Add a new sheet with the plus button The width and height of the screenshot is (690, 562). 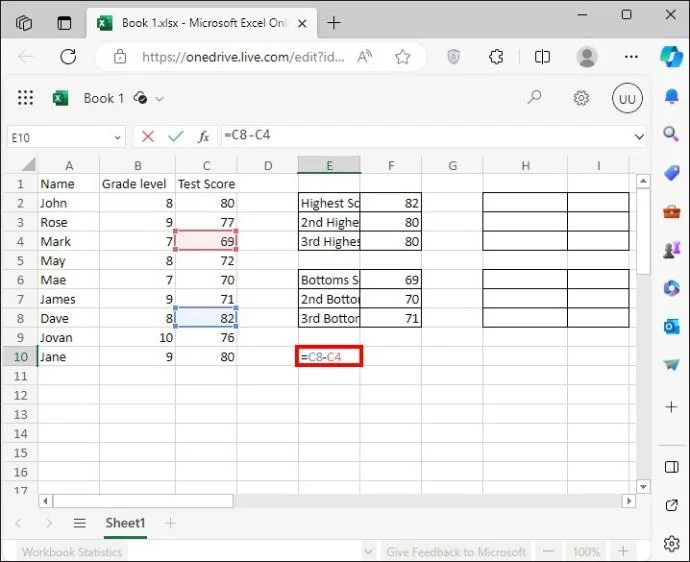[x=170, y=523]
